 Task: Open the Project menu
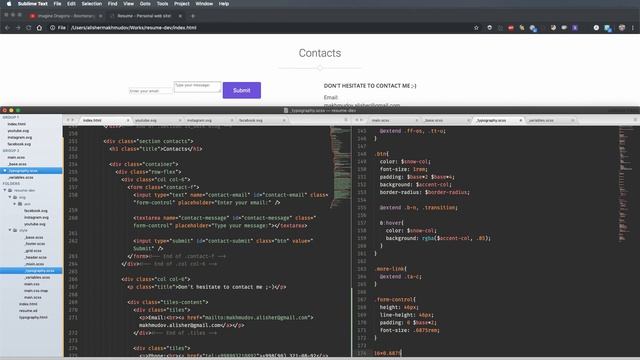pyautogui.click(x=182, y=4)
